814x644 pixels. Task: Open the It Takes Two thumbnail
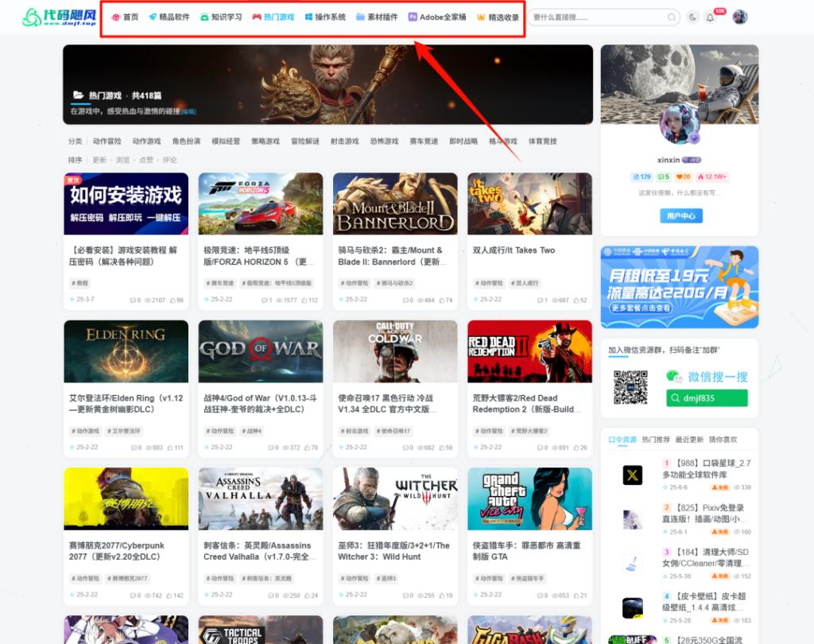[529, 204]
